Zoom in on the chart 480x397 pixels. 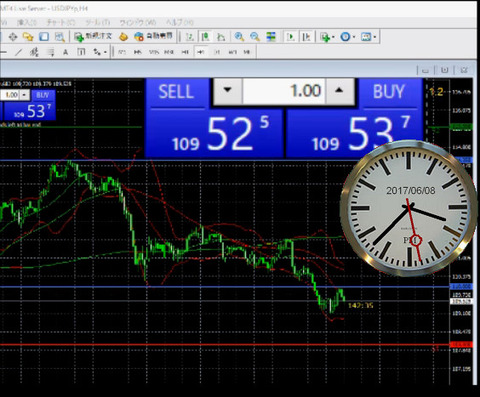(239, 36)
